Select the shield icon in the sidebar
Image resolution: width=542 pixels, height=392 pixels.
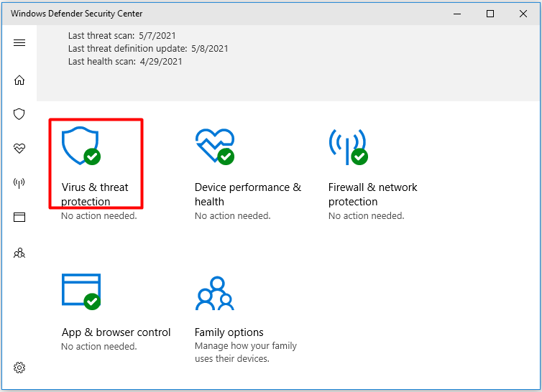coord(19,114)
